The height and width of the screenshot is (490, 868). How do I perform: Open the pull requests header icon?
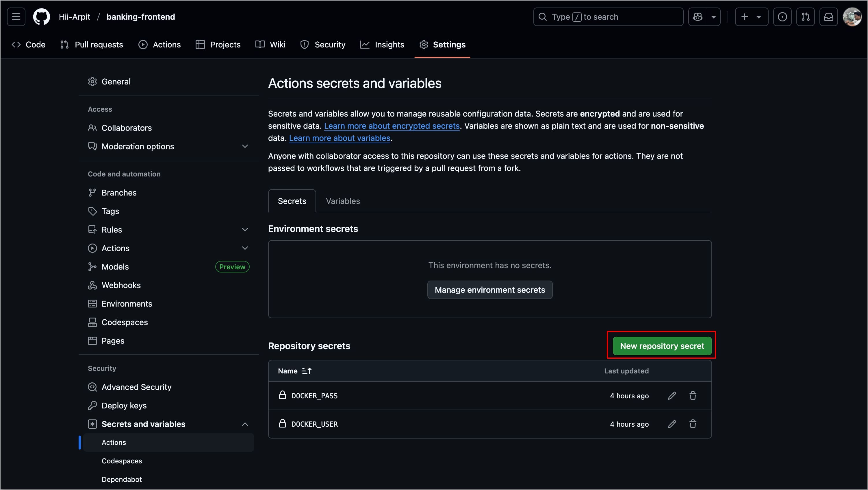[805, 16]
